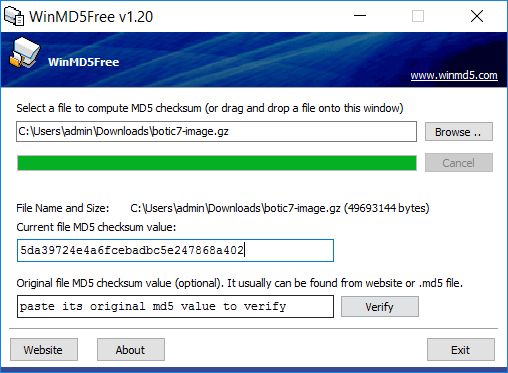This screenshot has height=373, width=508.
Task: Click the grayed Cancel button
Action: coord(459,163)
